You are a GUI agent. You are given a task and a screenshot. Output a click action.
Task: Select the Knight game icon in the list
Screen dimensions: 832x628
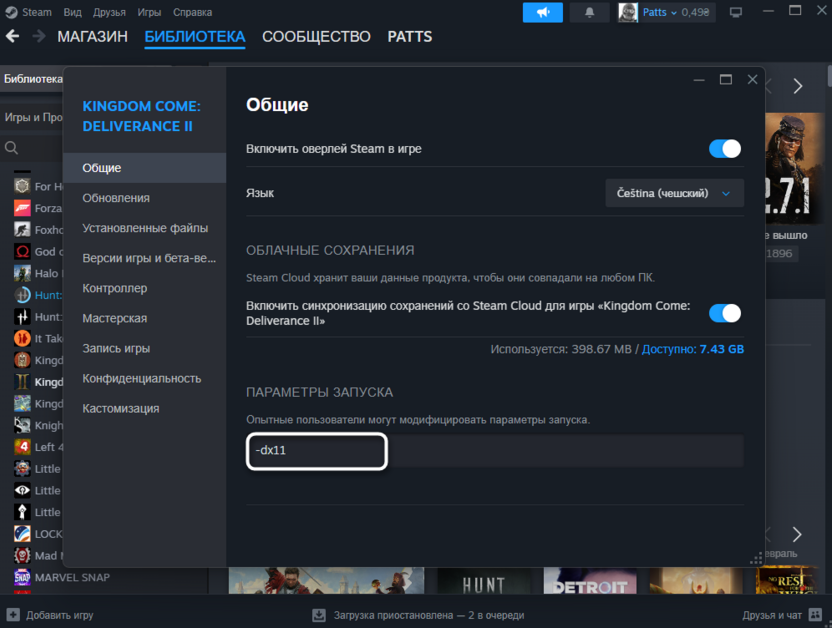tap(22, 425)
